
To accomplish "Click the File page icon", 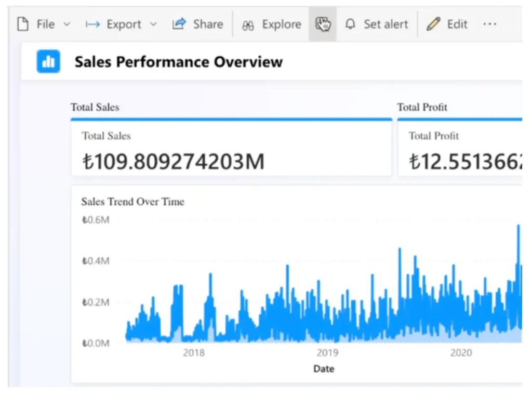I will click(23, 24).
